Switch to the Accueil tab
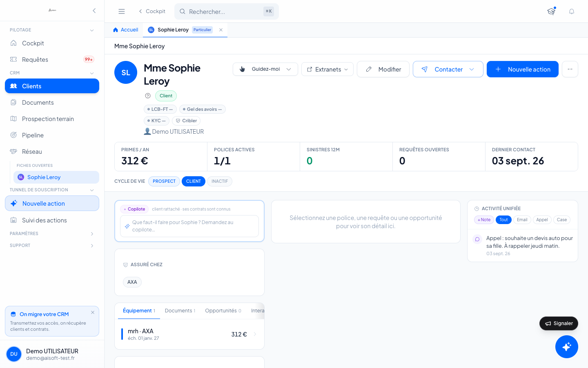 click(125, 30)
